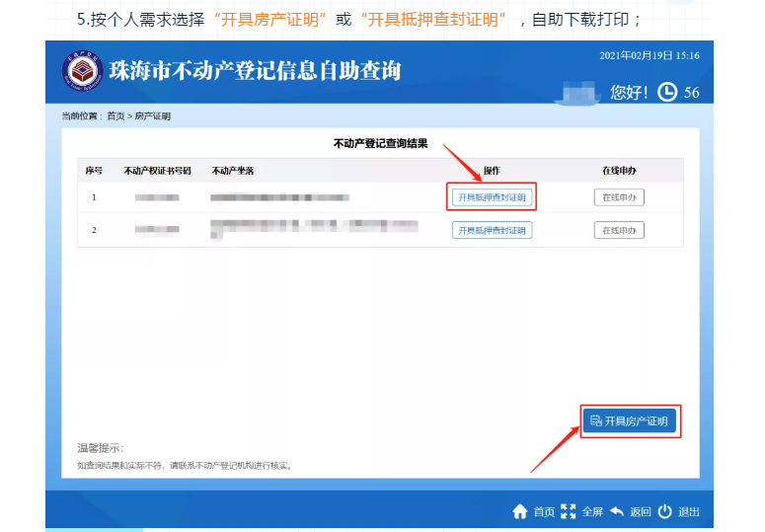Click the Zhuhai real estate registry logo
Image resolution: width=765 pixels, height=532 pixels.
coord(83,69)
